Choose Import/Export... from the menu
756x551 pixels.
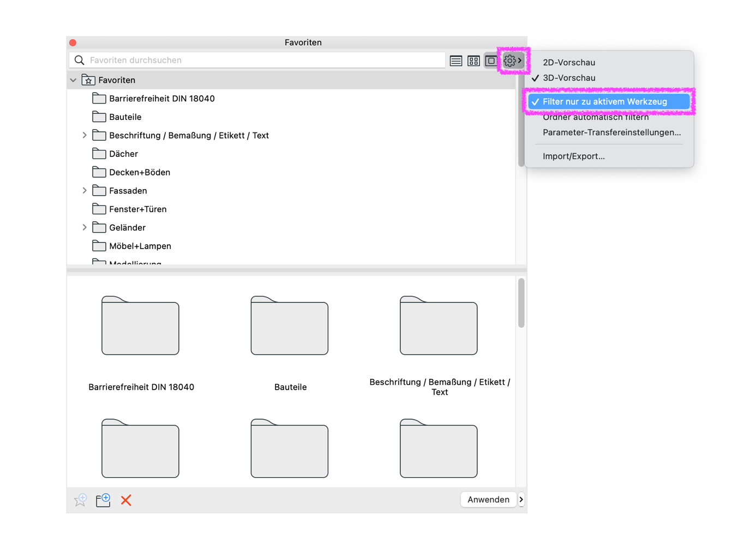pyautogui.click(x=573, y=156)
